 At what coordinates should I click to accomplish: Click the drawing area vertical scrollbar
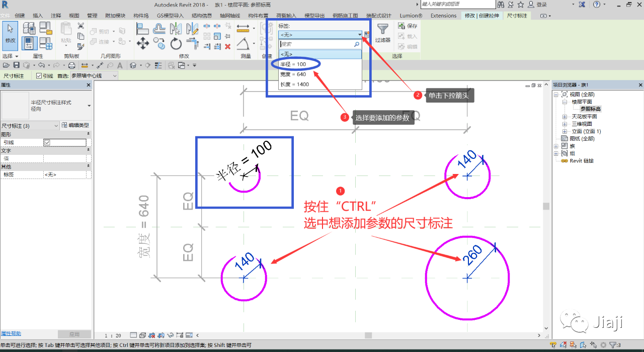546,206
